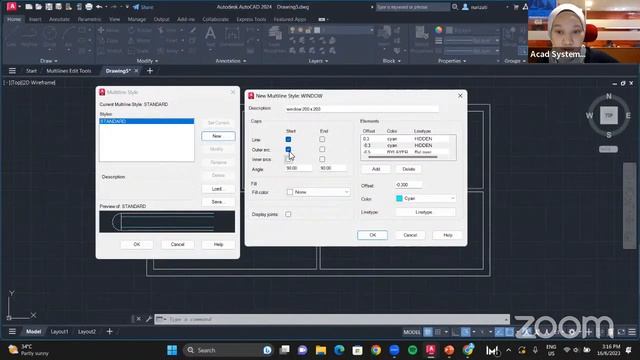Viewport: 640px width, 360px height.
Task: Open the Multilines Edit Tools file tab
Action: coord(69,71)
